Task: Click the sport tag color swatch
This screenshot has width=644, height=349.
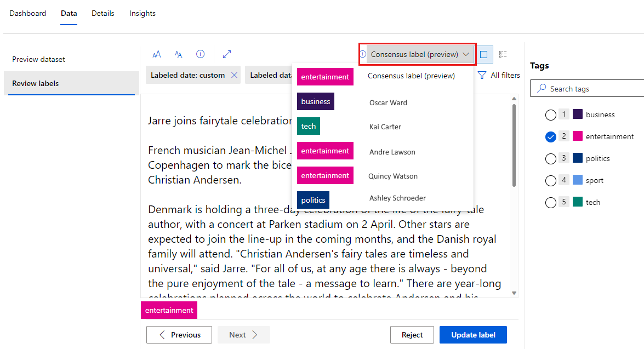Action: 578,180
